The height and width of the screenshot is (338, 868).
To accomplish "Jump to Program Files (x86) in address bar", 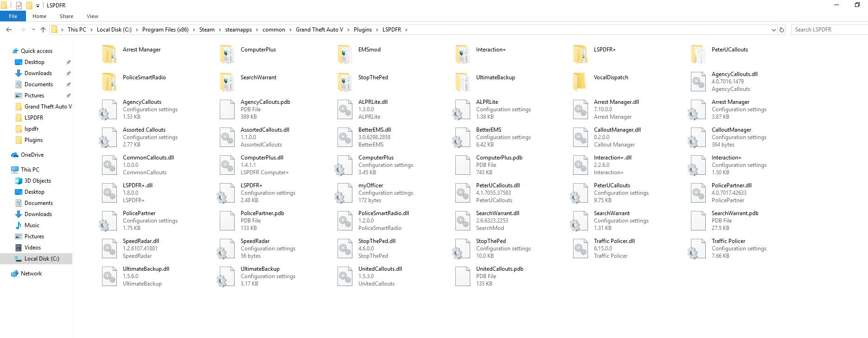I will pyautogui.click(x=166, y=30).
